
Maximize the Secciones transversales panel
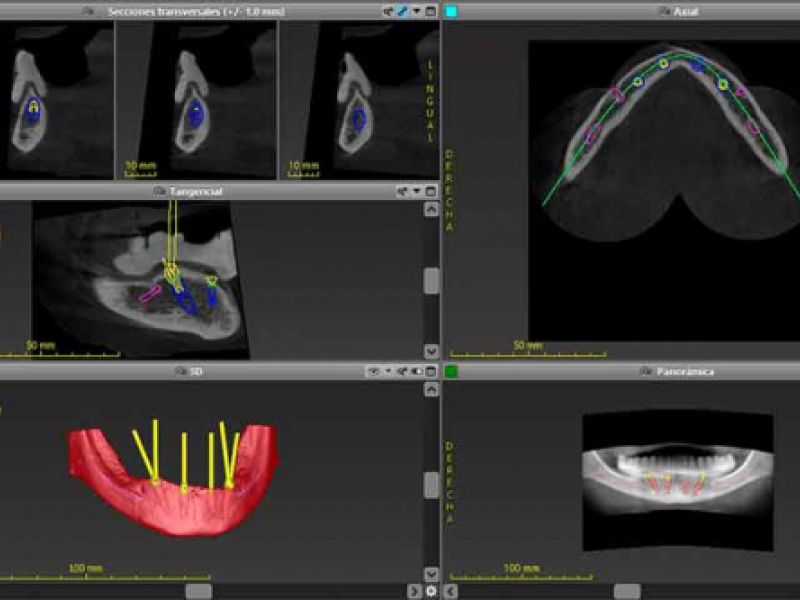click(x=431, y=11)
